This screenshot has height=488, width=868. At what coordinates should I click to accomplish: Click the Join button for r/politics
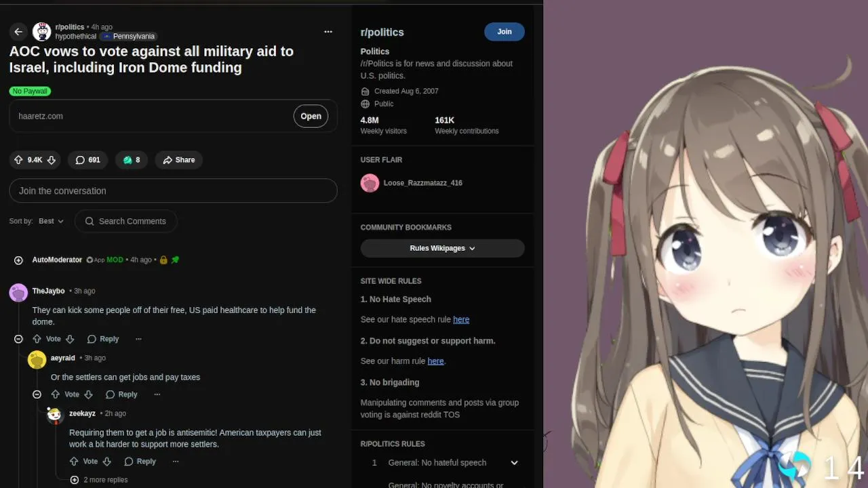[505, 32]
